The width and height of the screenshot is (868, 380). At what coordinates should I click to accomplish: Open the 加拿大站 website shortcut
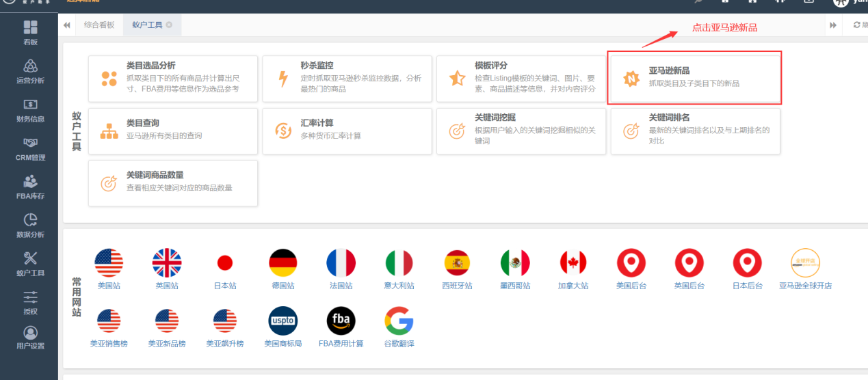coord(573,269)
